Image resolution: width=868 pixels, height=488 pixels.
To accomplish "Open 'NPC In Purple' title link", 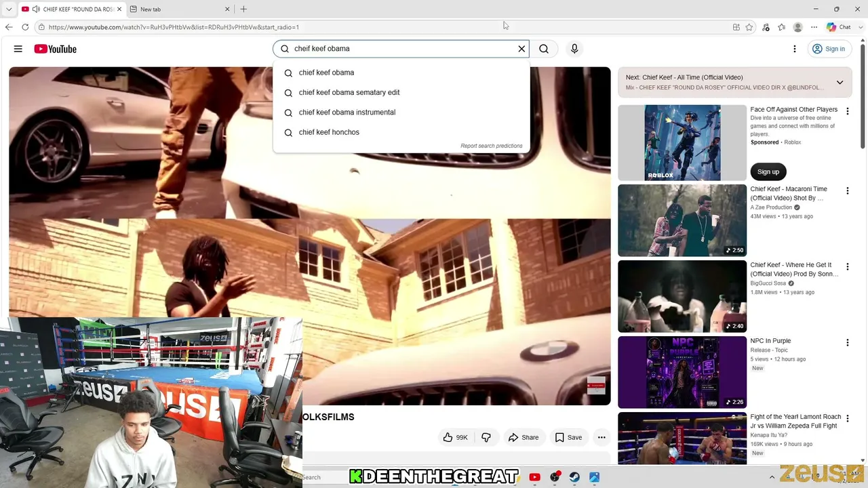I will (770, 341).
